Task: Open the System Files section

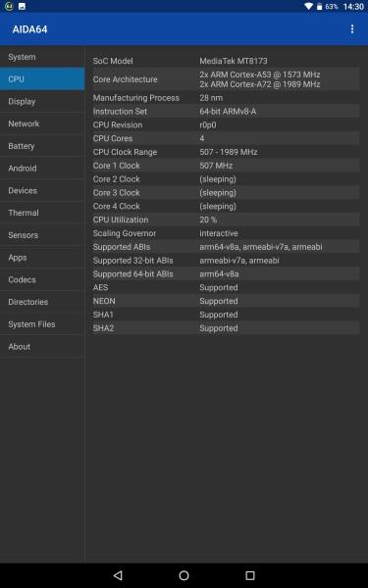Action: coord(42,324)
